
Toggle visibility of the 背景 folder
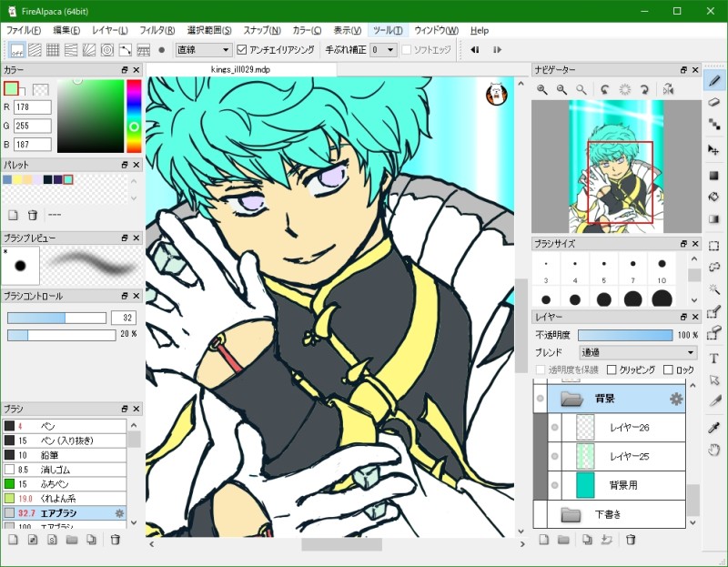point(540,399)
